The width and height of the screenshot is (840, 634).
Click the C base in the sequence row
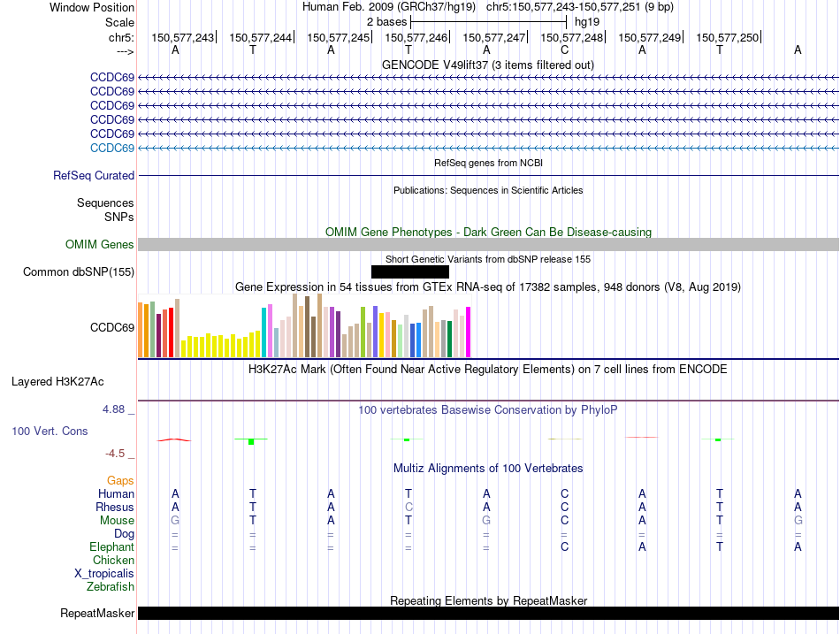coord(564,50)
